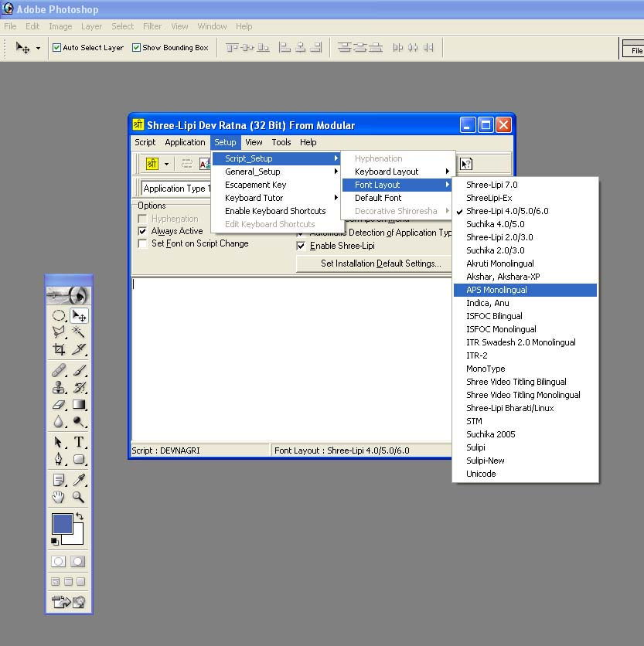
Task: Select the Pen tool
Action: 59,459
